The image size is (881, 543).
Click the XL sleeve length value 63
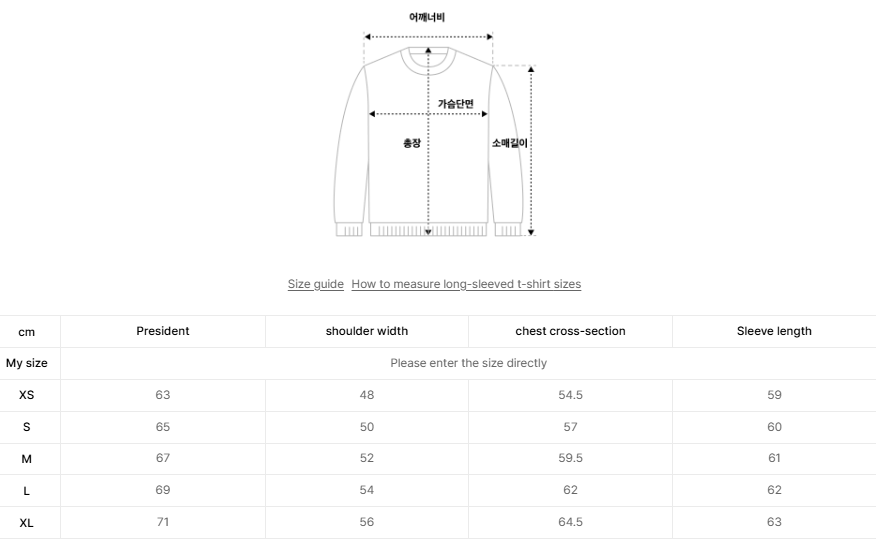tap(774, 522)
